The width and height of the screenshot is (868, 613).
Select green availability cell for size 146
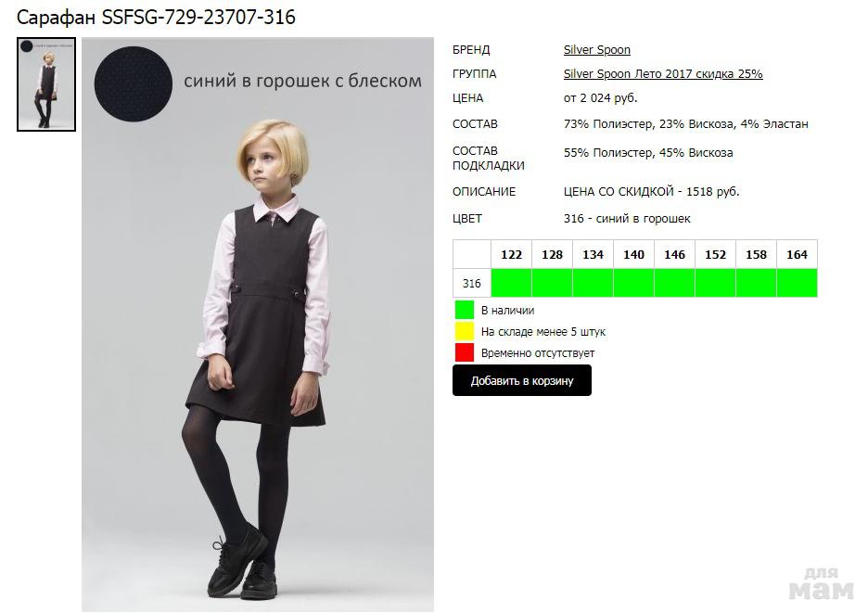(674, 283)
